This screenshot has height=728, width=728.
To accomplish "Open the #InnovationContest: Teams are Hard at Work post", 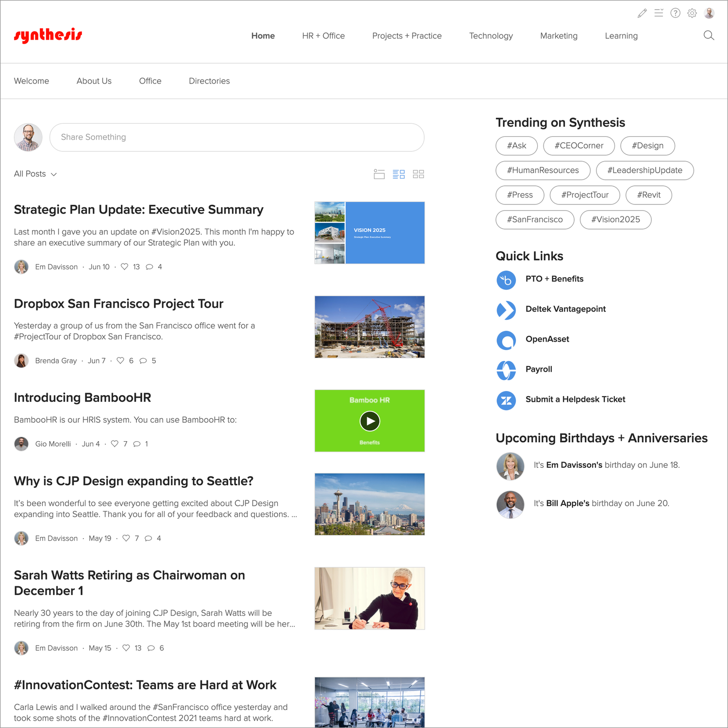I will point(145,685).
